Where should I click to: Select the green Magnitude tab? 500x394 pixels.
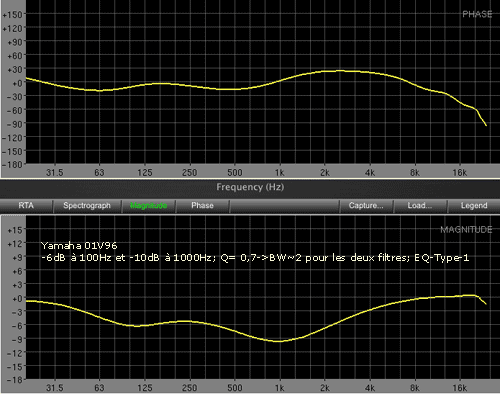click(148, 206)
